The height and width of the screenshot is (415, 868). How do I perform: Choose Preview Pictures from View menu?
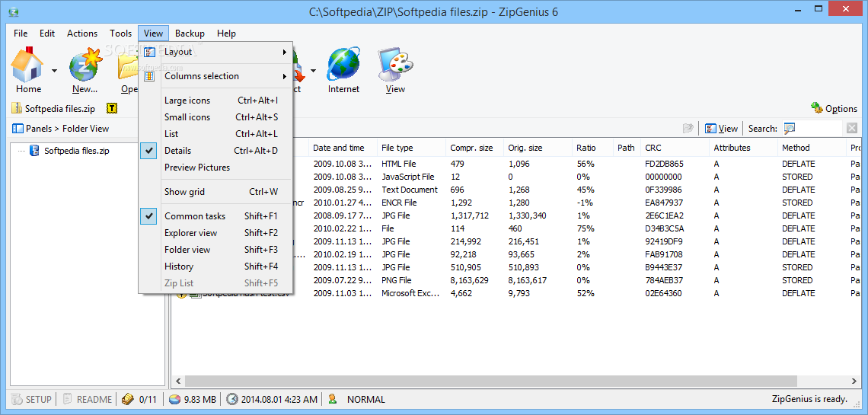216,167
